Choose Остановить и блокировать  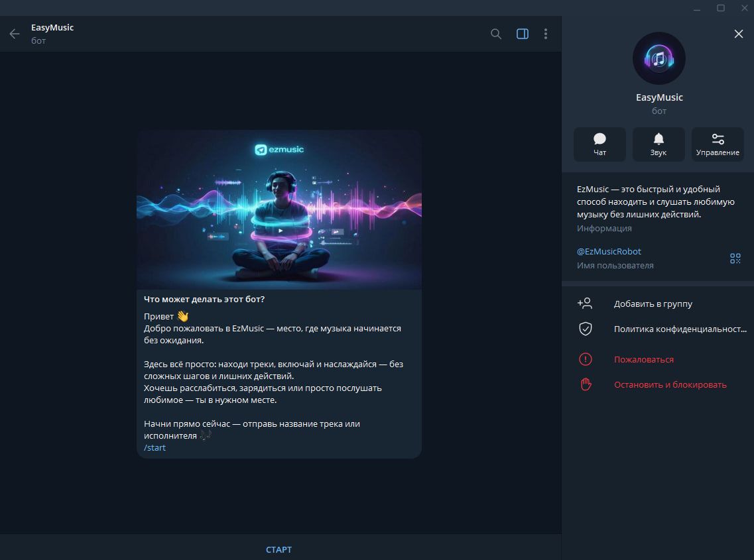coord(658,384)
